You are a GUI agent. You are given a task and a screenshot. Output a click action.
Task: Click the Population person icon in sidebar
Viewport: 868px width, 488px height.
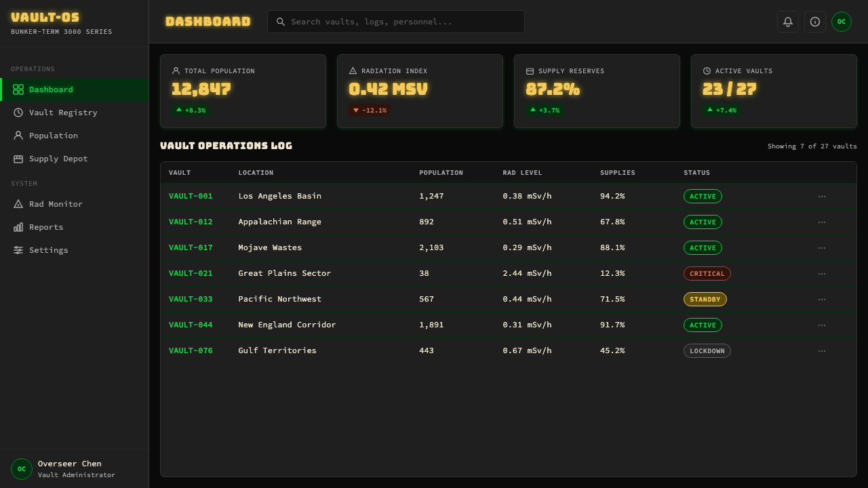coord(18,136)
